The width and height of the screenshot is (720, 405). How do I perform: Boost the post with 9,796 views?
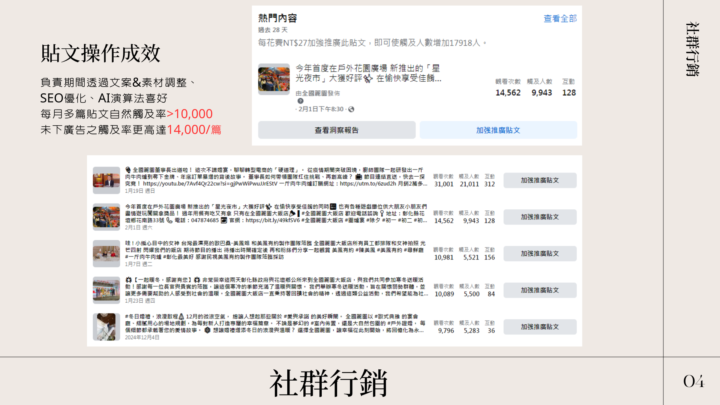[x=539, y=326]
